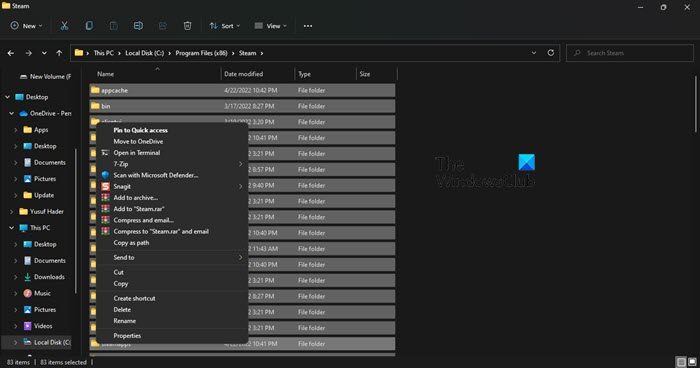Screen dimensions: 700x369
Task: Go back with the left arrow
Action: point(11,53)
